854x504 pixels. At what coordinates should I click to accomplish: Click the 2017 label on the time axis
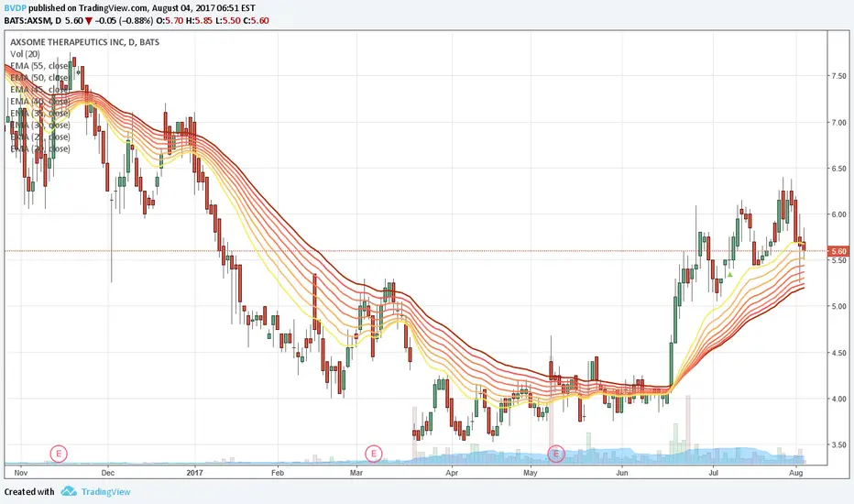[x=194, y=473]
